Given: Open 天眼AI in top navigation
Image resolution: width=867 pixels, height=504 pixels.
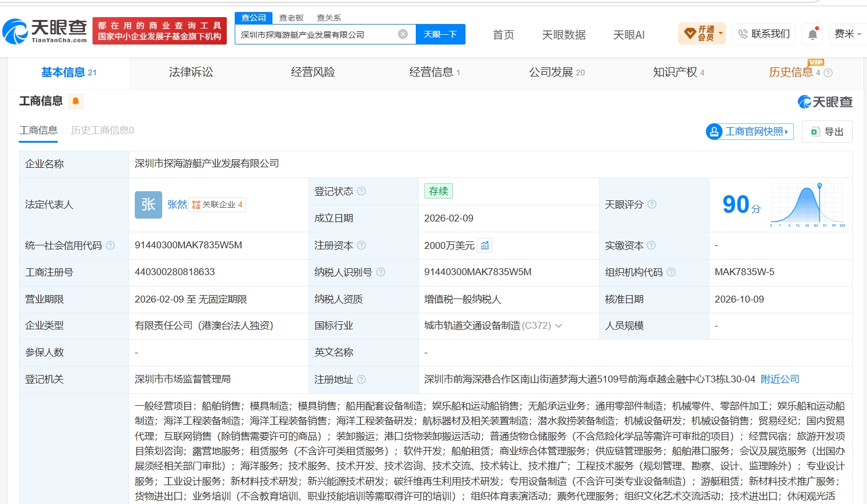Looking at the screenshot, I should point(629,35).
